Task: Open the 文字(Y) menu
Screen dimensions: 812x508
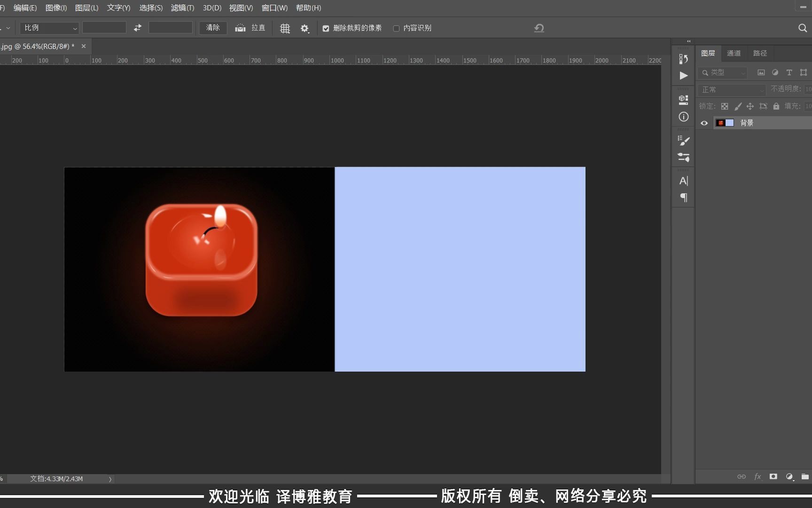Action: pos(118,8)
